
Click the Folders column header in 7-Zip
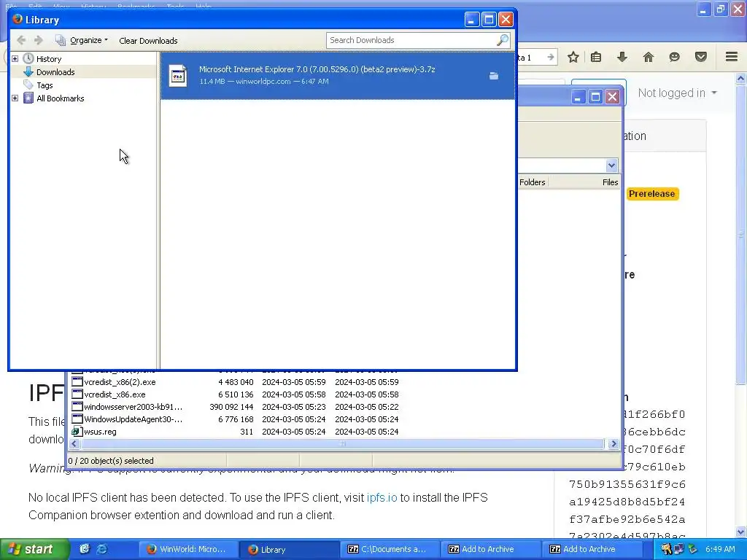point(532,182)
